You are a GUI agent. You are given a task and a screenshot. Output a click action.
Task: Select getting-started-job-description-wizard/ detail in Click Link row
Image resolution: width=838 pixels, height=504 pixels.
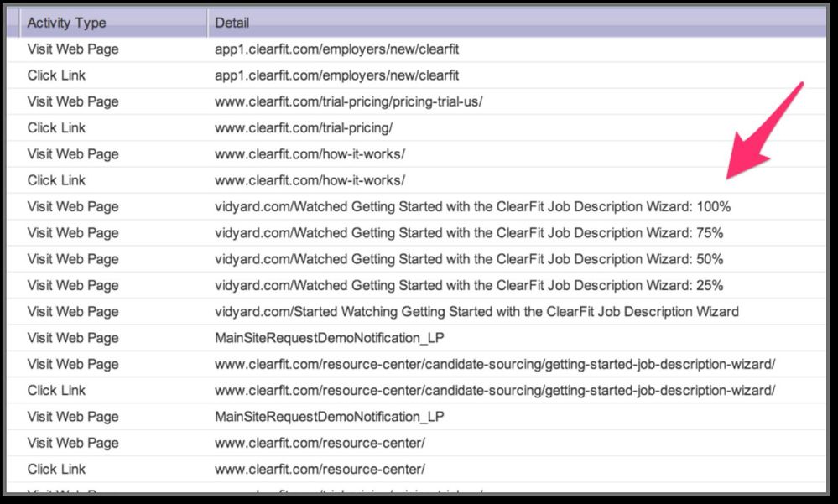point(495,391)
